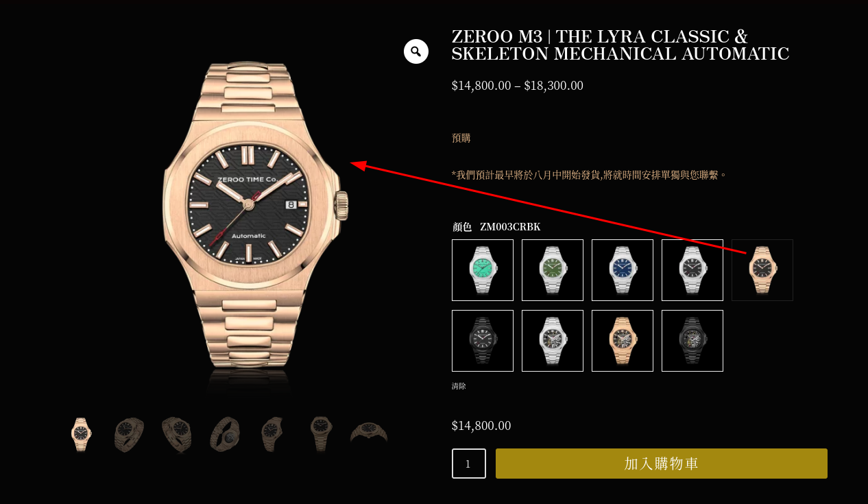Image resolution: width=868 pixels, height=504 pixels.
Task: Choose the black skeleton watch variant
Action: pos(692,341)
